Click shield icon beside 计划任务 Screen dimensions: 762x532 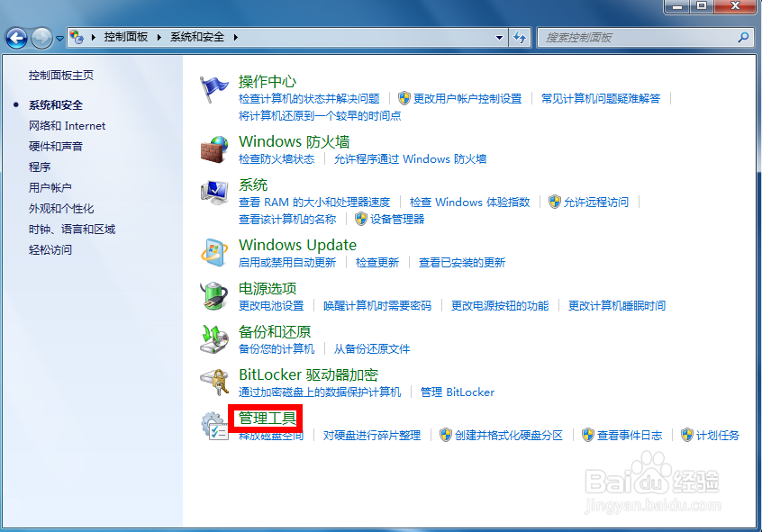pyautogui.click(x=687, y=435)
